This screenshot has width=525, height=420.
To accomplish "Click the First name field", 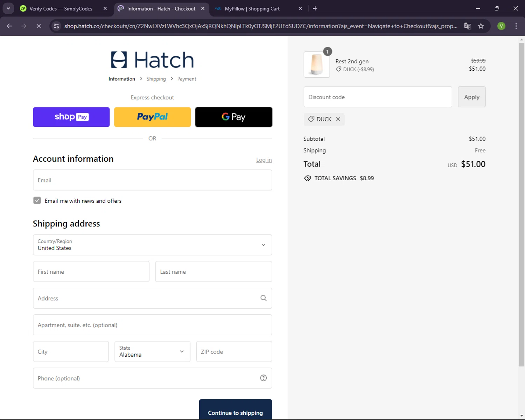I will pyautogui.click(x=91, y=272).
